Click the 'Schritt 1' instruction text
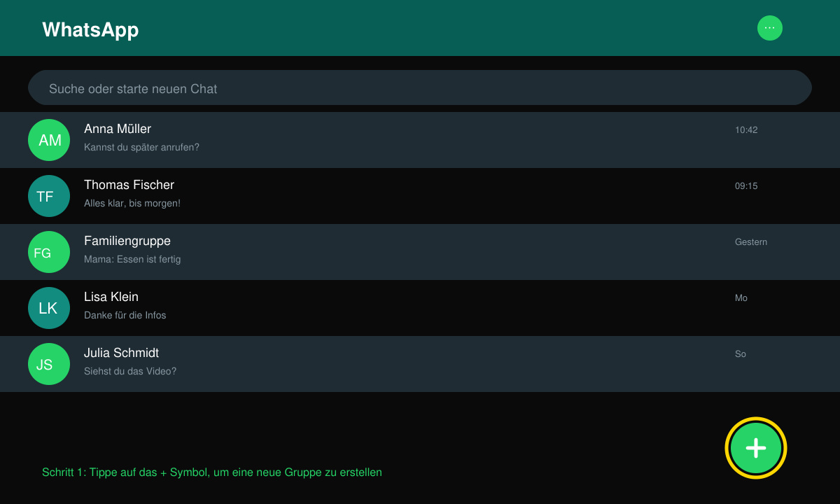Screen dimensions: 840x504 (x=212, y=472)
